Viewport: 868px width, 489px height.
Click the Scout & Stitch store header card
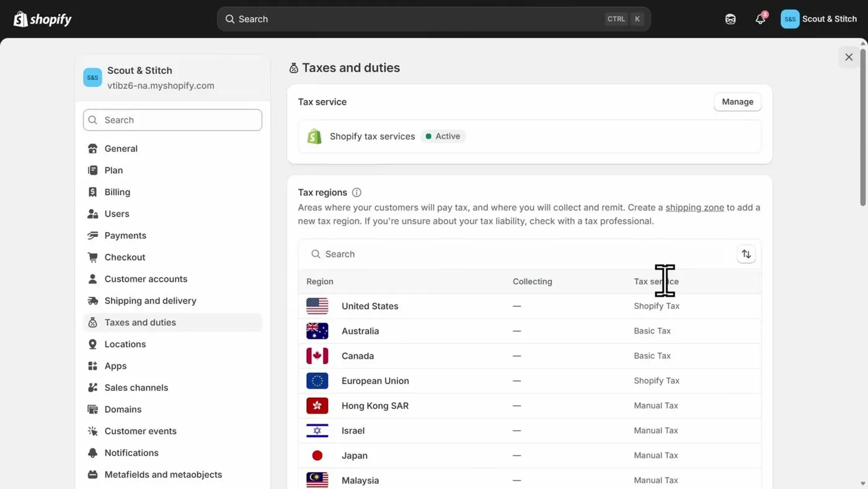click(x=172, y=78)
